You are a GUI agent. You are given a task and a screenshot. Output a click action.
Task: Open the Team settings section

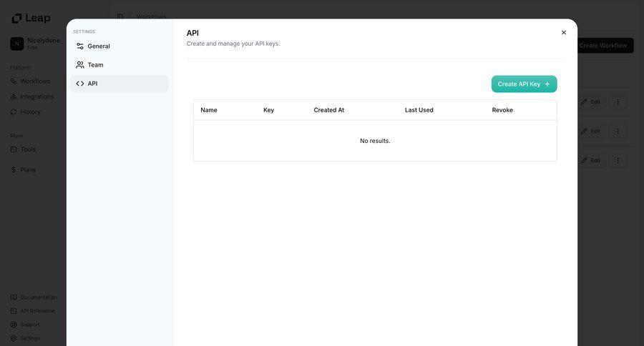tap(119, 65)
